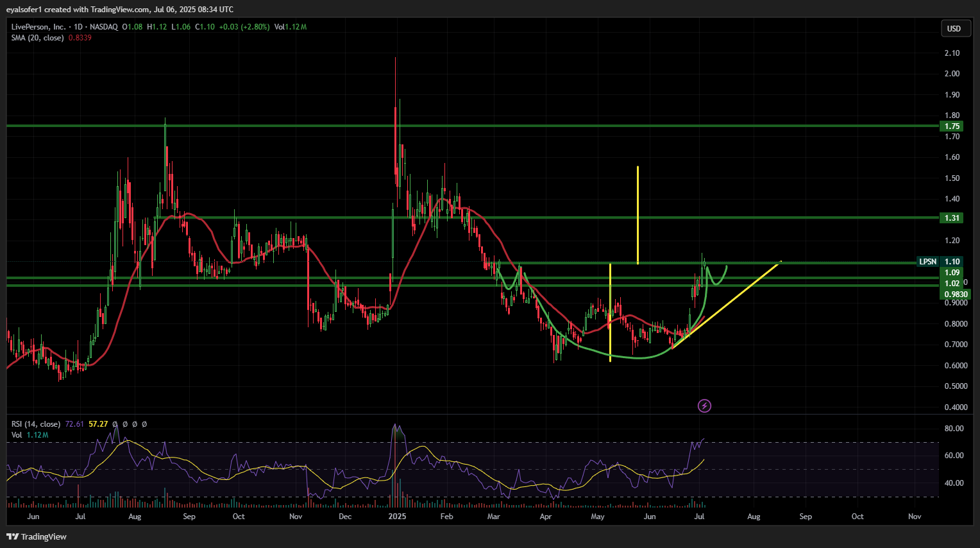Select the RSI (14, close) indicator legend
Image resolution: width=980 pixels, height=548 pixels.
pos(36,424)
